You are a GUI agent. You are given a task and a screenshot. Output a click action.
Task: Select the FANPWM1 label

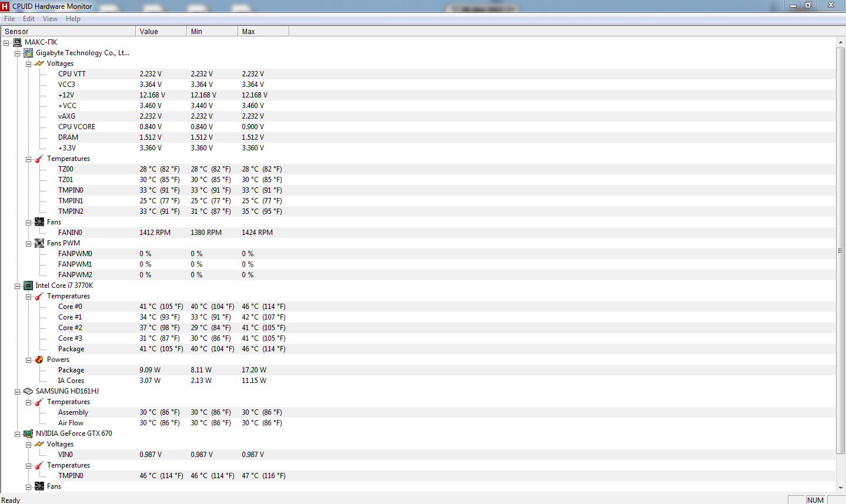(x=75, y=264)
